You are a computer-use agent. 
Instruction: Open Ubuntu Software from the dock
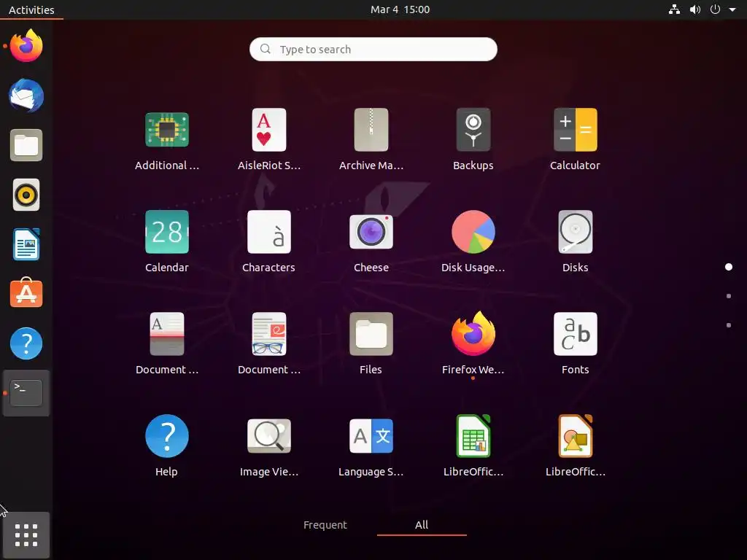tap(26, 293)
